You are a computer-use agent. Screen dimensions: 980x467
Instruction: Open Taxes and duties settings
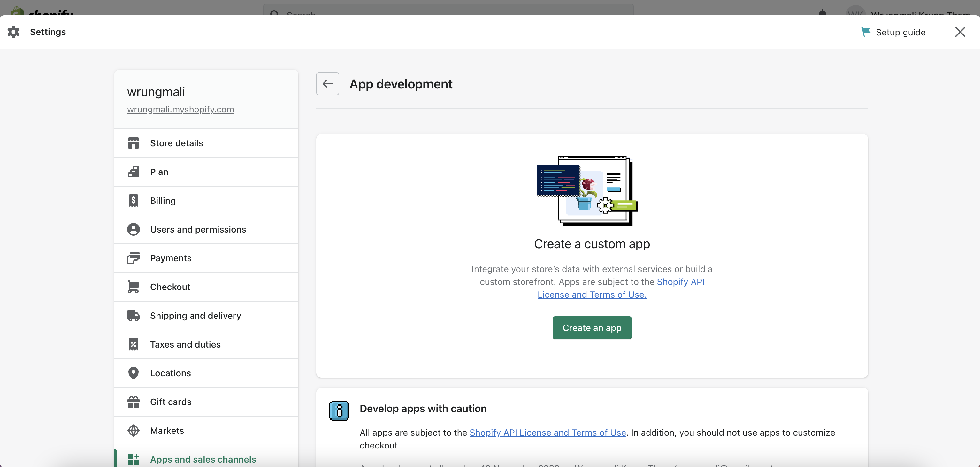pyautogui.click(x=206, y=344)
